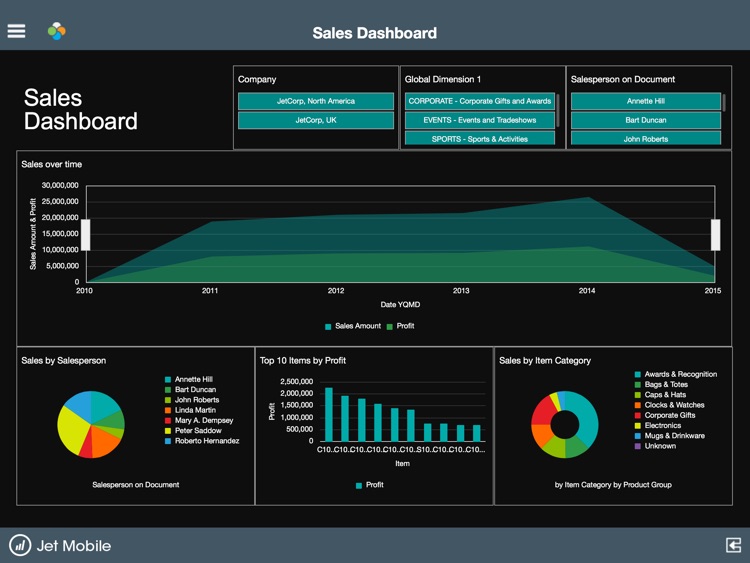The height and width of the screenshot is (563, 750).
Task: Click Linda Martin legend color swatch
Action: (168, 410)
